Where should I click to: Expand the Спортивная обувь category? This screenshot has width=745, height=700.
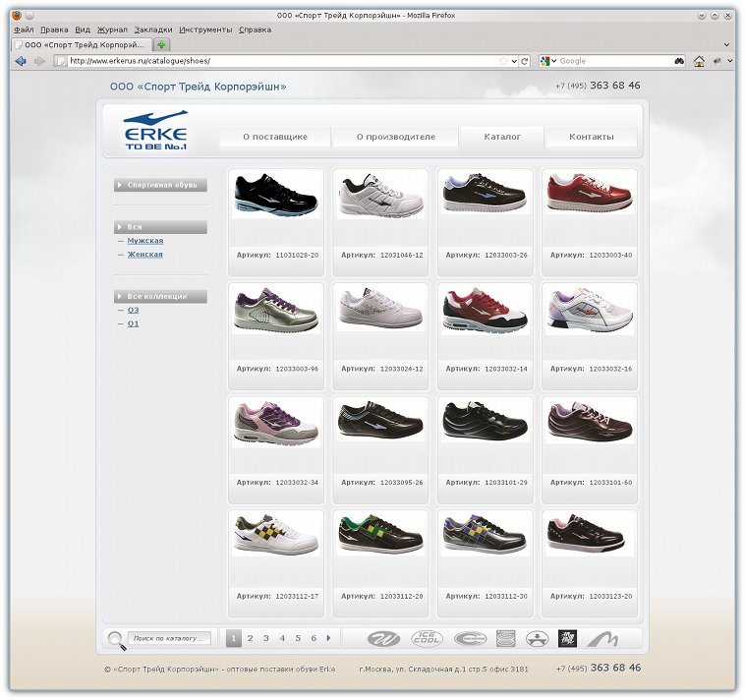160,185
